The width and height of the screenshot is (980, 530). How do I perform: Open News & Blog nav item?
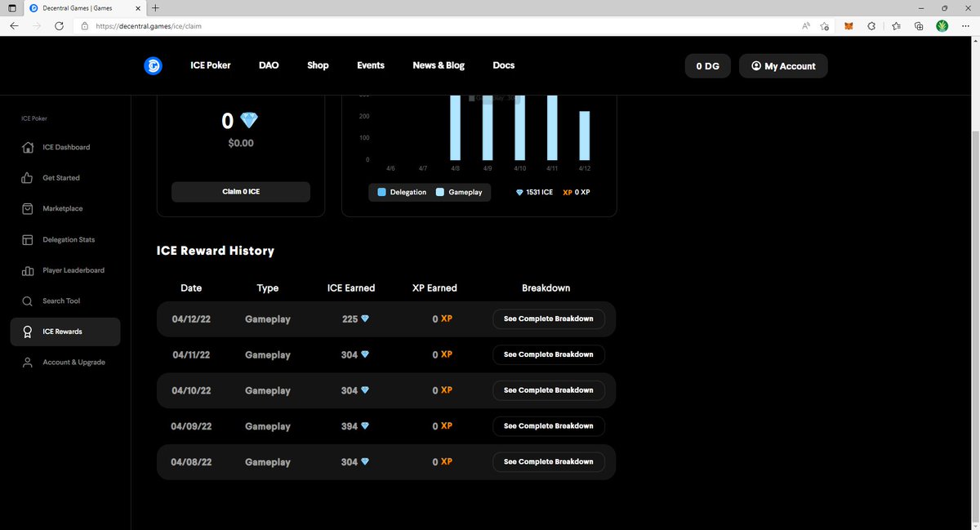point(439,65)
